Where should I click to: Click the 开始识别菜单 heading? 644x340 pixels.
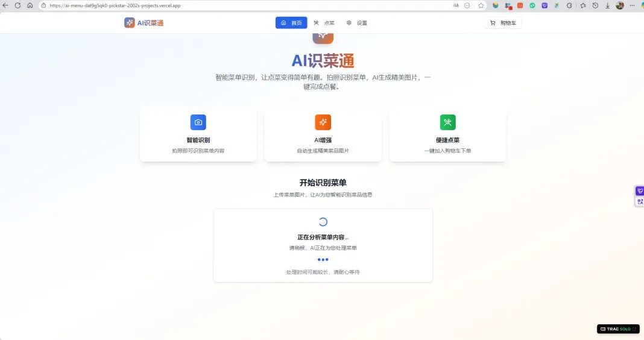(323, 183)
